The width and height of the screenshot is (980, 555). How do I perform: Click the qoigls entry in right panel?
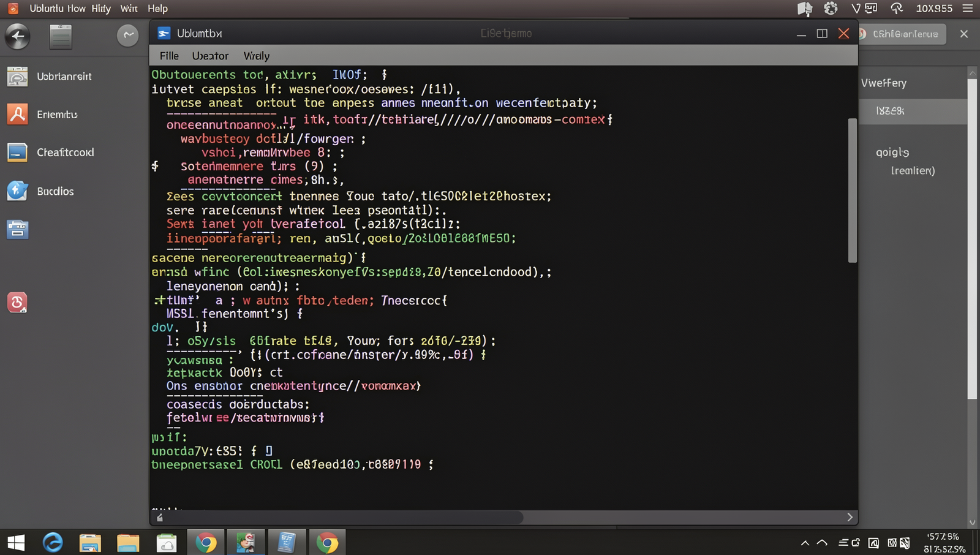tap(892, 153)
